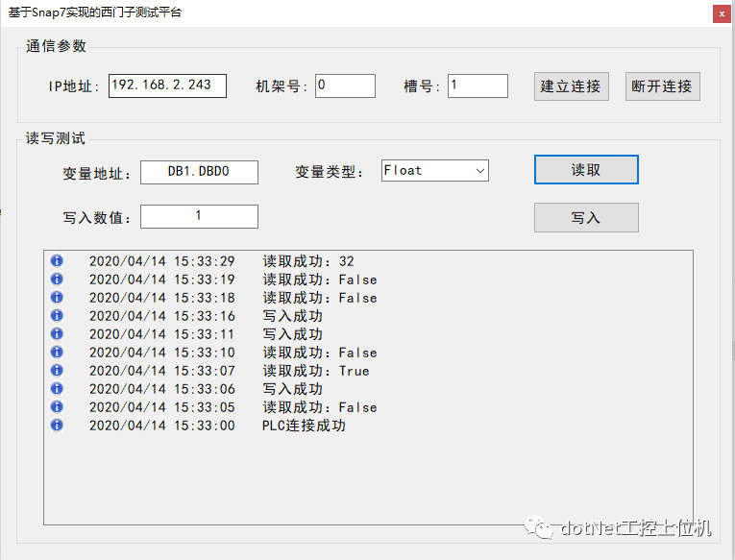Click info icon on 15:33:16 write success row
The height and width of the screenshot is (560, 735).
coord(57,315)
